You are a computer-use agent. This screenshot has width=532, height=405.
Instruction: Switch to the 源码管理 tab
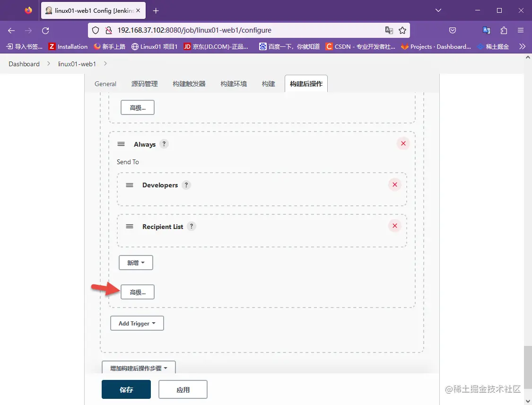pos(145,84)
